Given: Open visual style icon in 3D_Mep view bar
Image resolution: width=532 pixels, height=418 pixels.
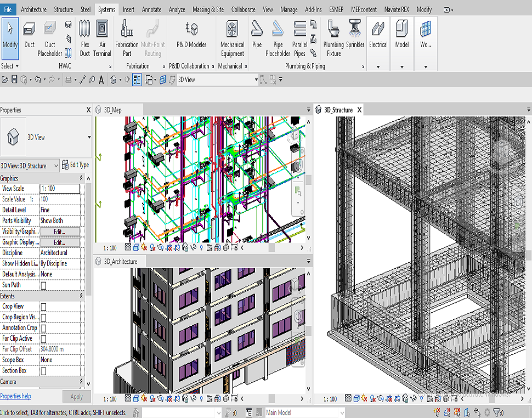Looking at the screenshot, I should 136,247.
